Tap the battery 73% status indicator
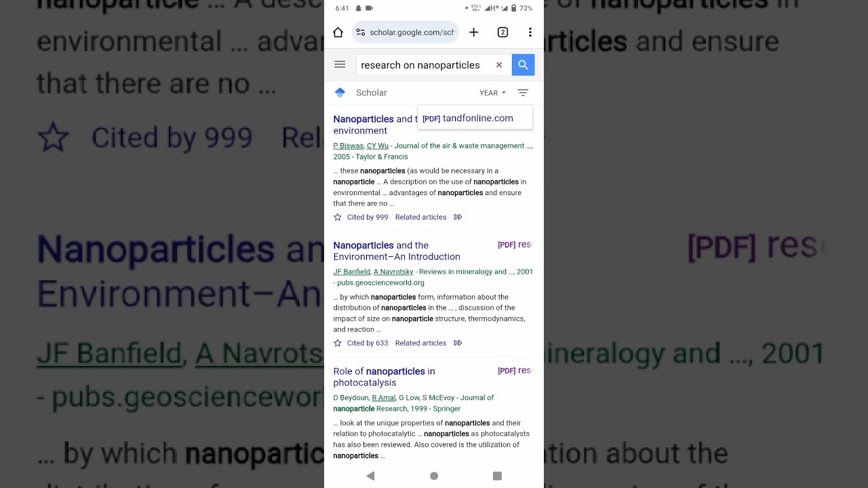 pos(521,8)
